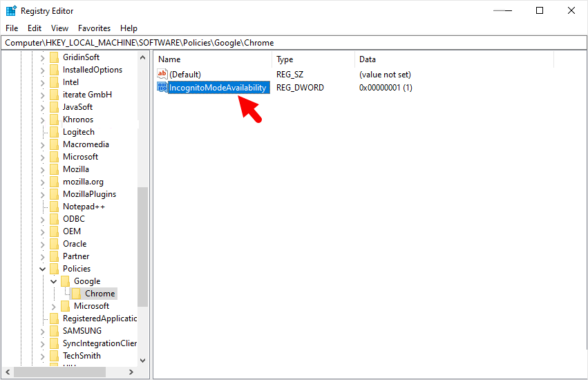Maximize the Registry Editor window
This screenshot has width=588, height=380.
539,10
